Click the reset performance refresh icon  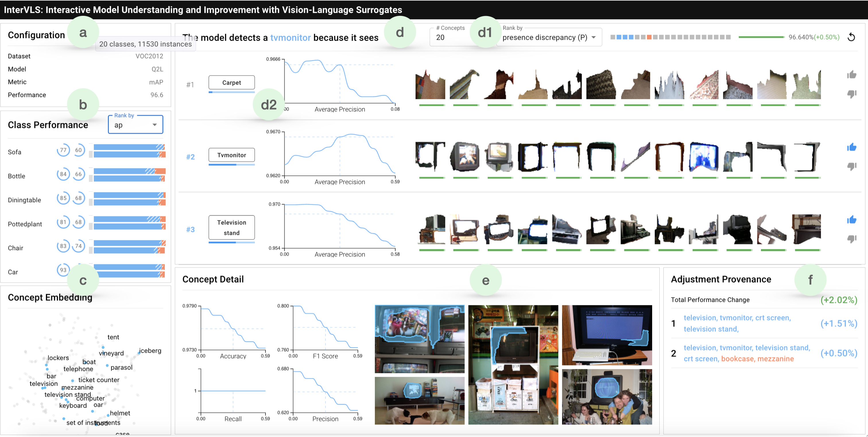[851, 37]
